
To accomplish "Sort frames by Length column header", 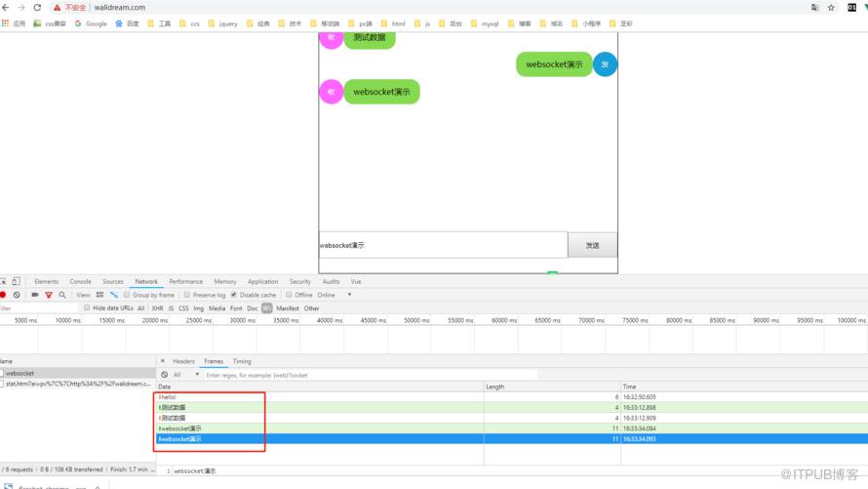I will click(x=552, y=387).
